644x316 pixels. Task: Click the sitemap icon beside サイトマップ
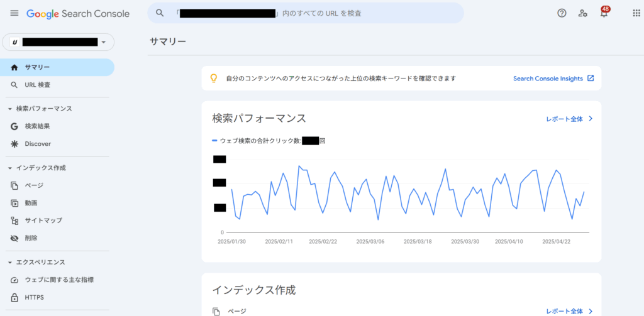(x=14, y=221)
